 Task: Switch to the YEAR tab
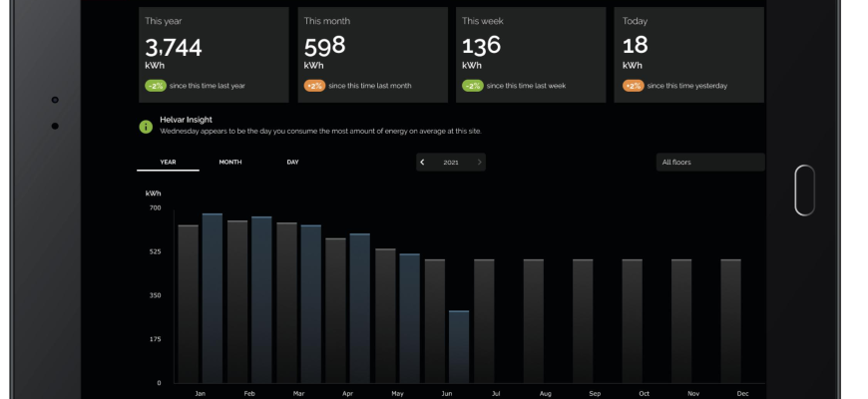tap(168, 162)
